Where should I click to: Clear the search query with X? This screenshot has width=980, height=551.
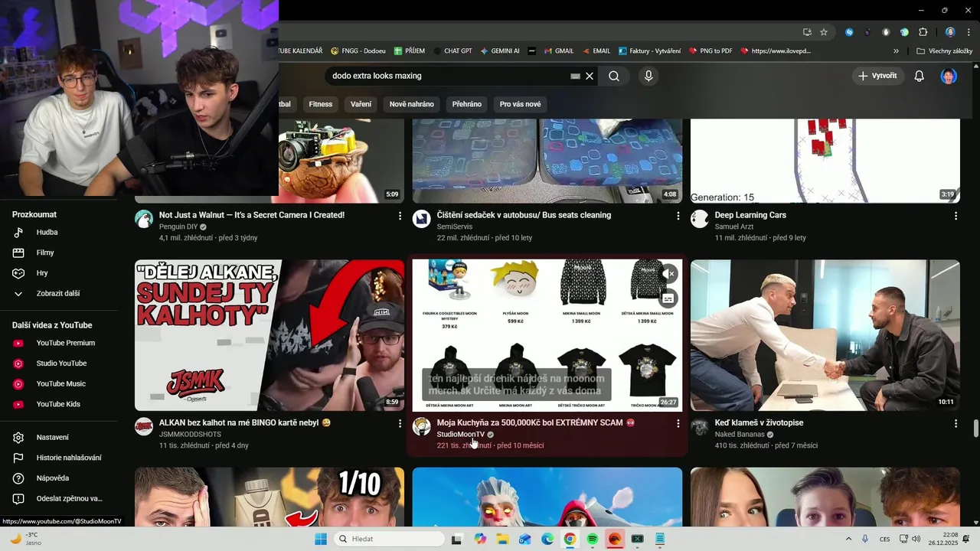click(x=590, y=76)
